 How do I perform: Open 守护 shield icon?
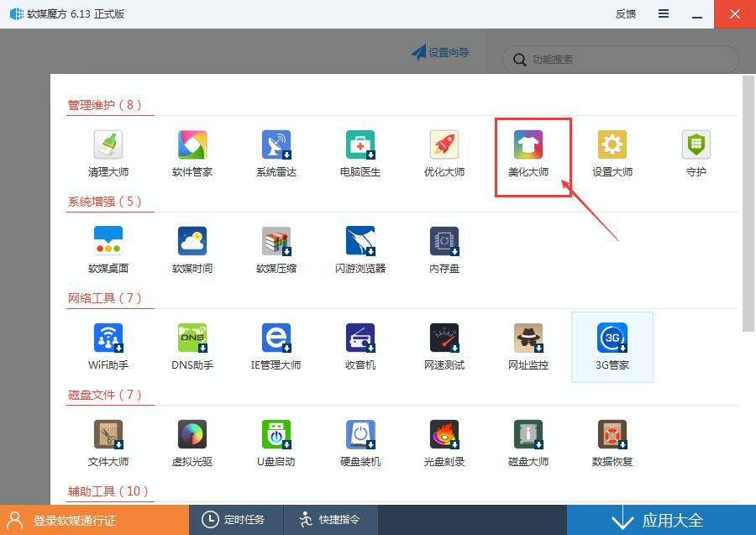tap(696, 153)
